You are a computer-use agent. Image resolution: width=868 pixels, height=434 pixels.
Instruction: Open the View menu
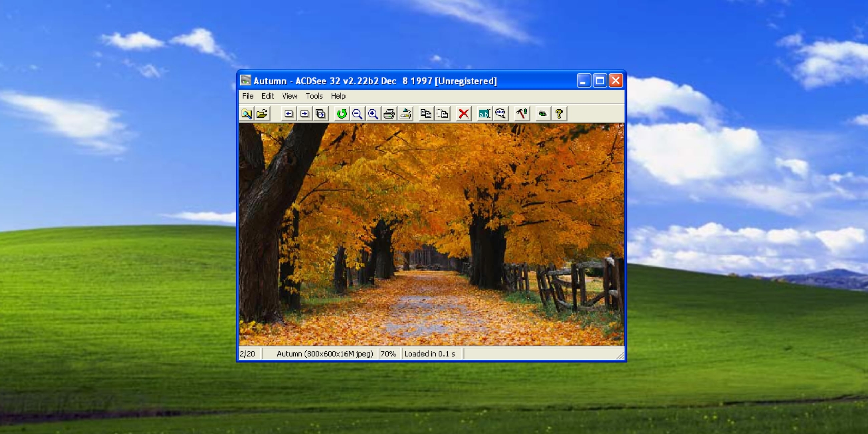pos(290,96)
